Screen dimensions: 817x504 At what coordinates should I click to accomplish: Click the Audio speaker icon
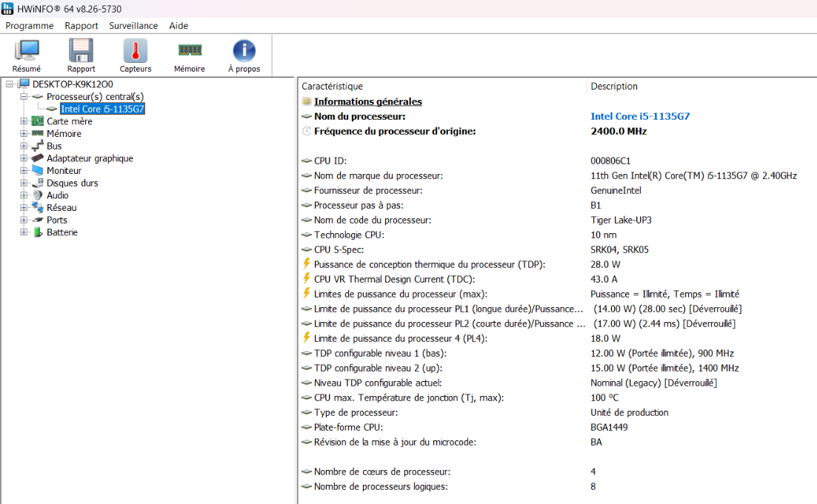point(38,195)
